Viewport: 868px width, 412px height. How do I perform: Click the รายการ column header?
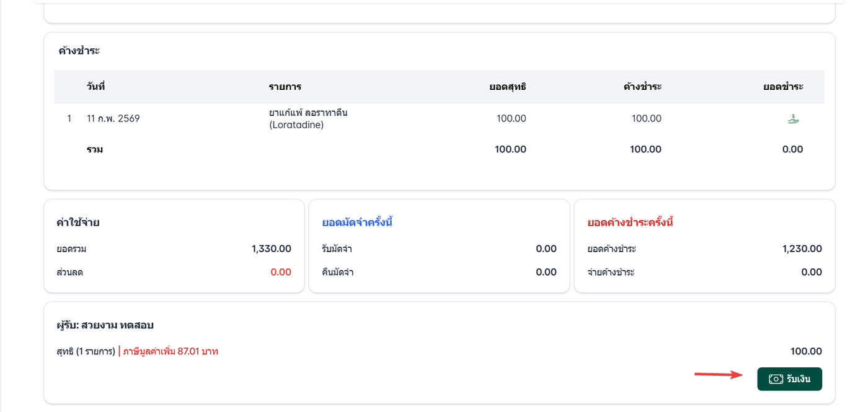tap(285, 86)
